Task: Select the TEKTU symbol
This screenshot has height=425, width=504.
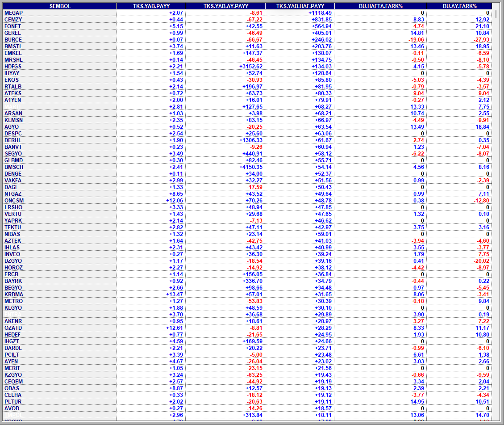Action: (x=12, y=227)
